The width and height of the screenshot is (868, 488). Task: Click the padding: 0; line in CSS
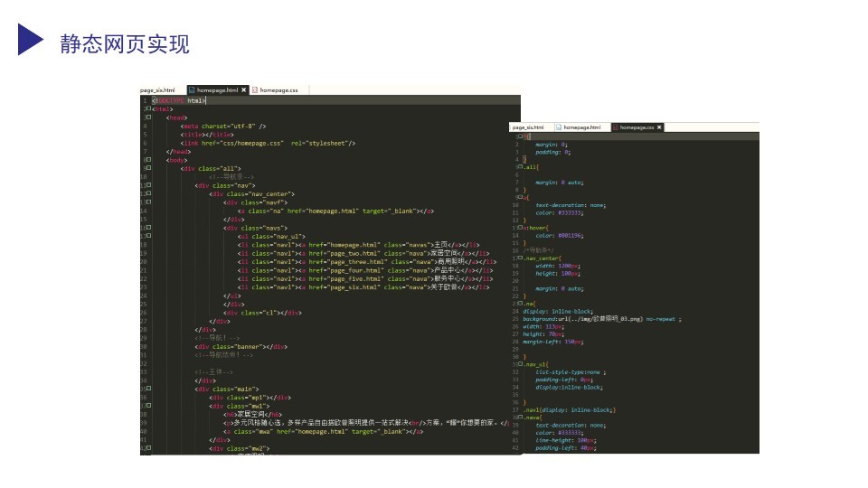[553, 152]
